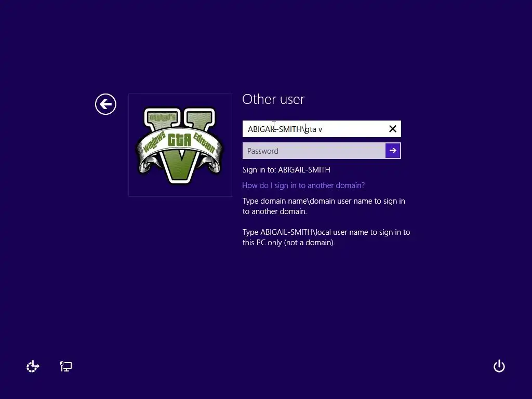Submit the password with the arrow button
This screenshot has width=532, height=399.
pyautogui.click(x=393, y=151)
